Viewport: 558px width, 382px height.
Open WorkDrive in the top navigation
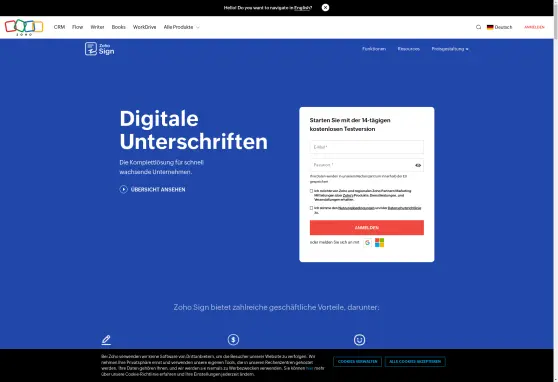click(x=144, y=27)
